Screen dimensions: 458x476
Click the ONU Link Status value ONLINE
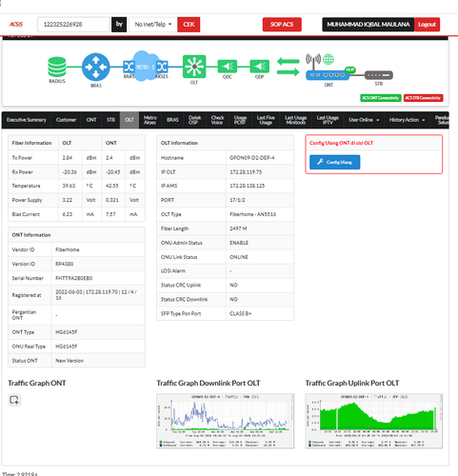[239, 257]
